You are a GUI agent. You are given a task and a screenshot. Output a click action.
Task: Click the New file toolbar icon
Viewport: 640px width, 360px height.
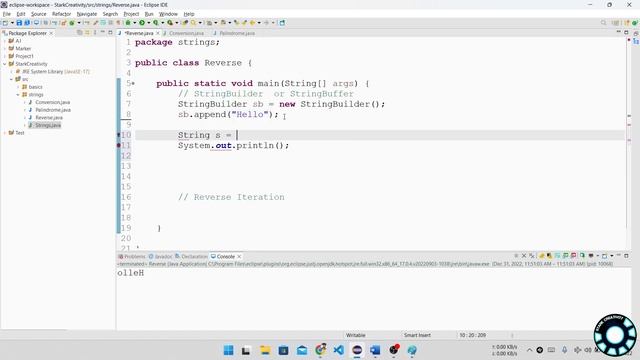[x=5, y=23]
